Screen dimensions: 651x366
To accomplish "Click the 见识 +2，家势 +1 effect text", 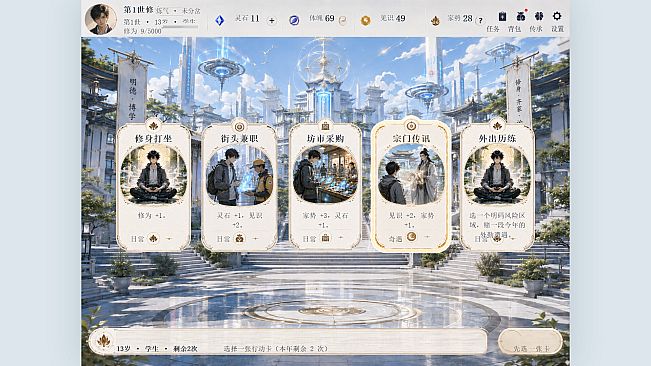I will (x=411, y=220).
